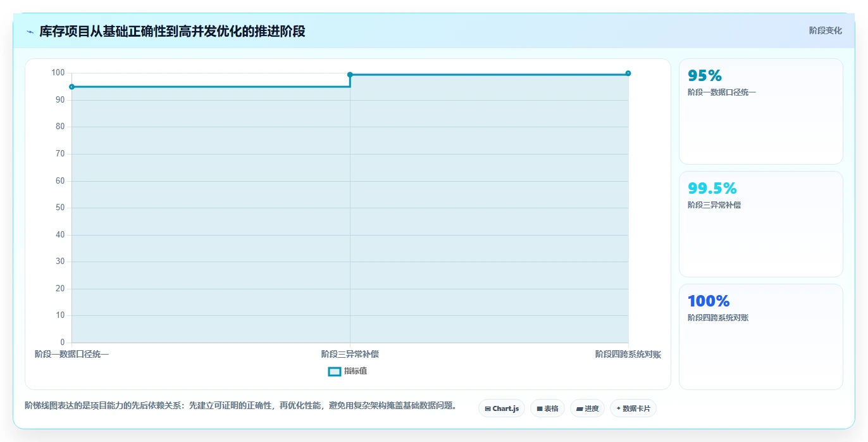Select the Chart.js tag button
The width and height of the screenshot is (868, 442).
(502, 408)
